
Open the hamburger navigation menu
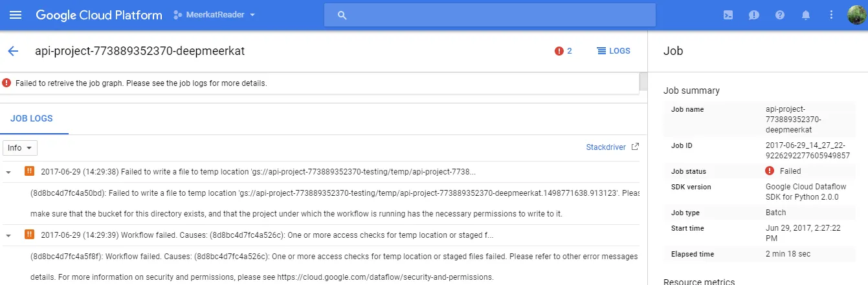pyautogui.click(x=16, y=15)
